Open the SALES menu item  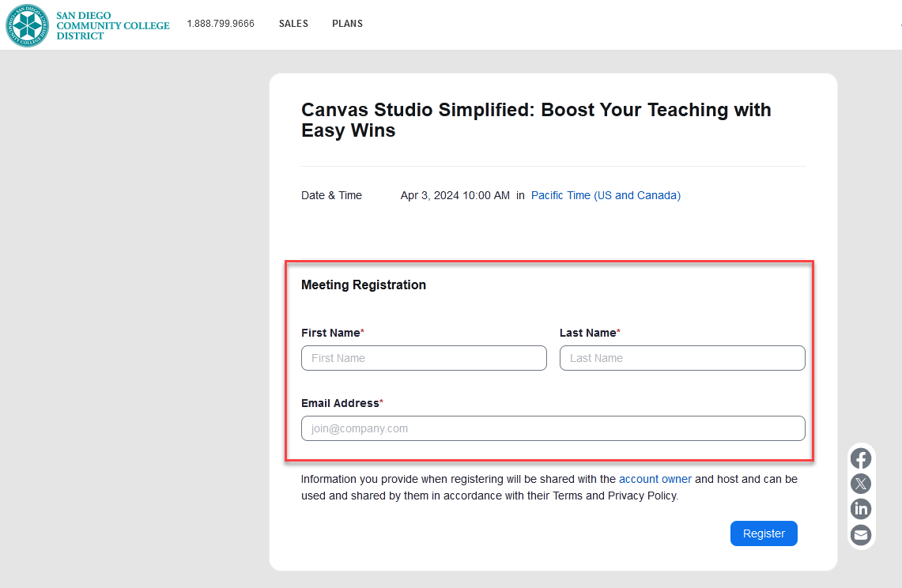293,24
